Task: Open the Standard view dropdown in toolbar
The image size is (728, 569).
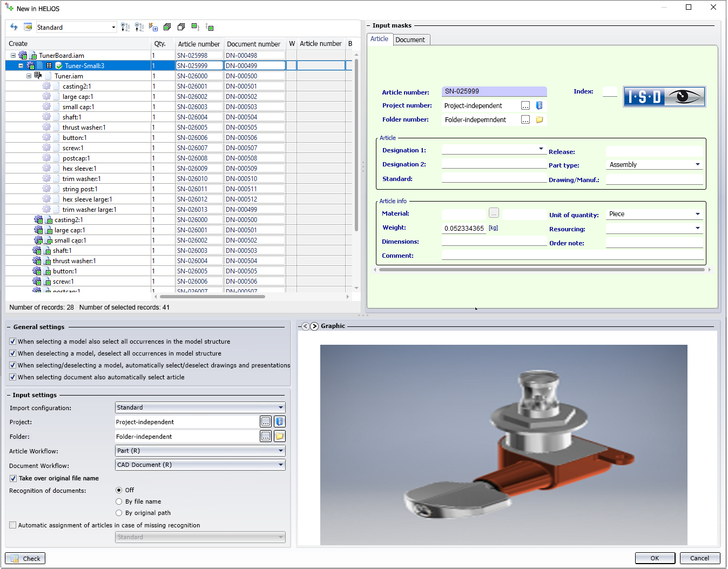Action: [113, 27]
